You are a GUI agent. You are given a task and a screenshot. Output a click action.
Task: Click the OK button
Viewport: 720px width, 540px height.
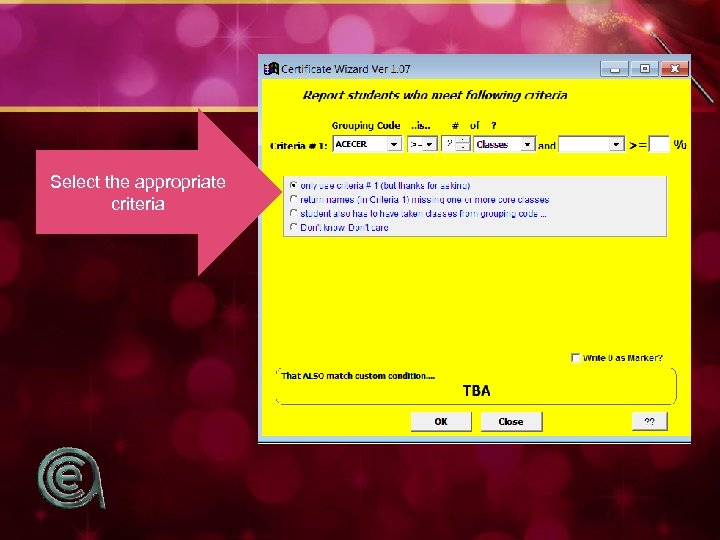pyautogui.click(x=441, y=422)
